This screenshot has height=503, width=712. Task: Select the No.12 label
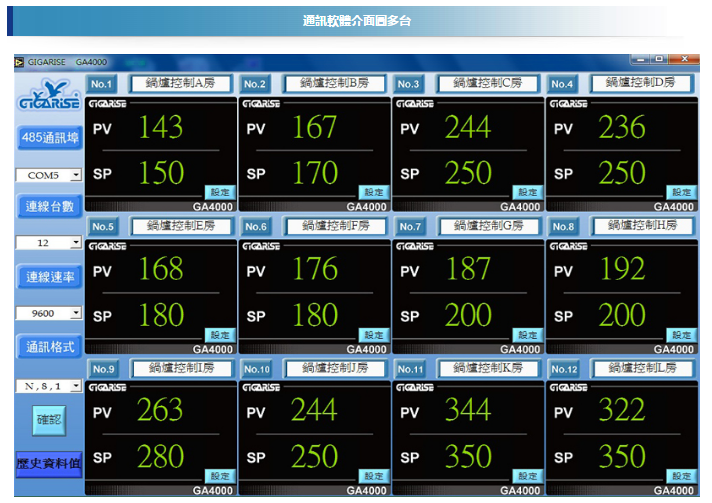point(564,369)
